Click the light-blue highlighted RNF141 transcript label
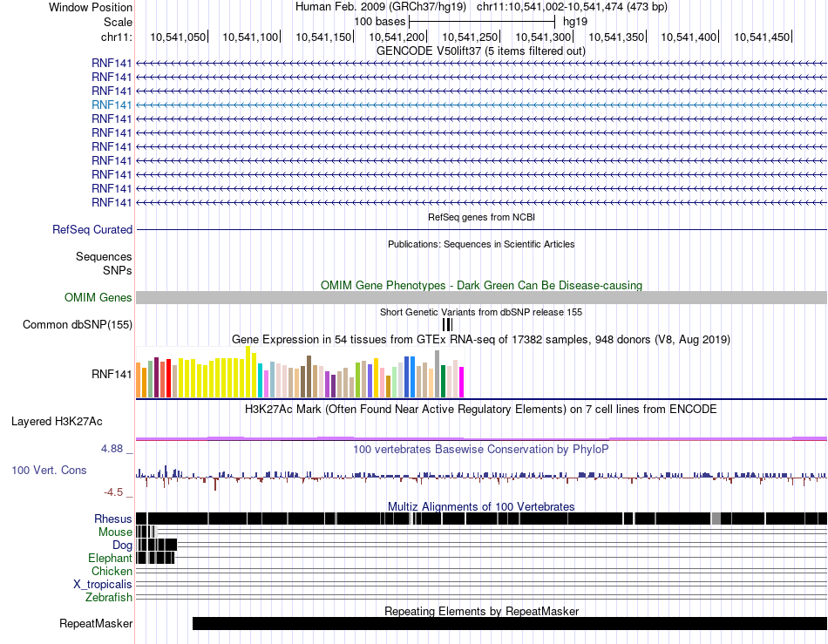 112,105
